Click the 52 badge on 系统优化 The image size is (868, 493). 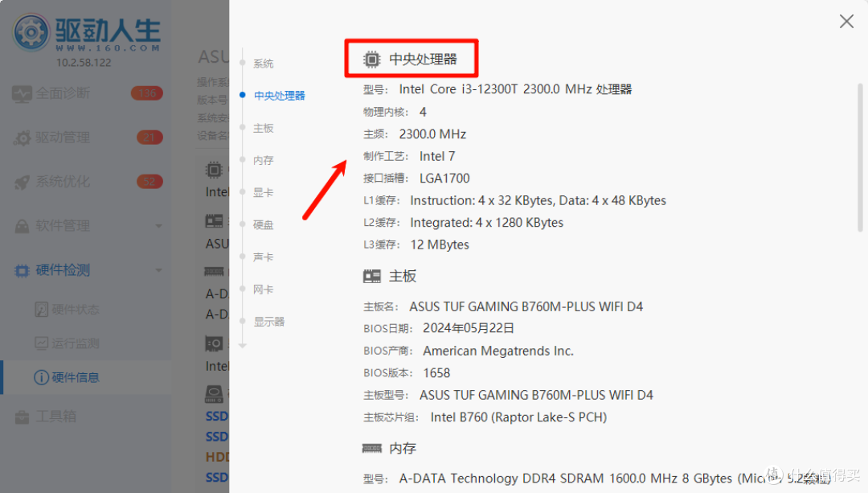click(150, 182)
